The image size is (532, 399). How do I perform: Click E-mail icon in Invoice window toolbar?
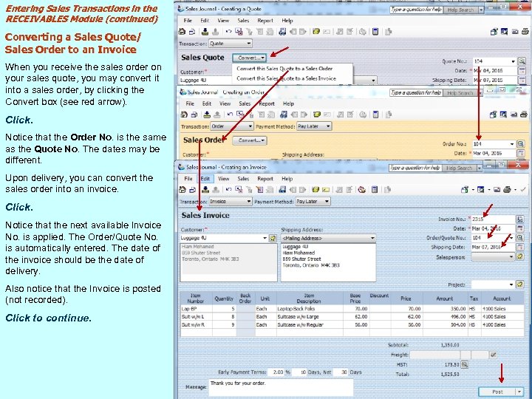[497, 190]
